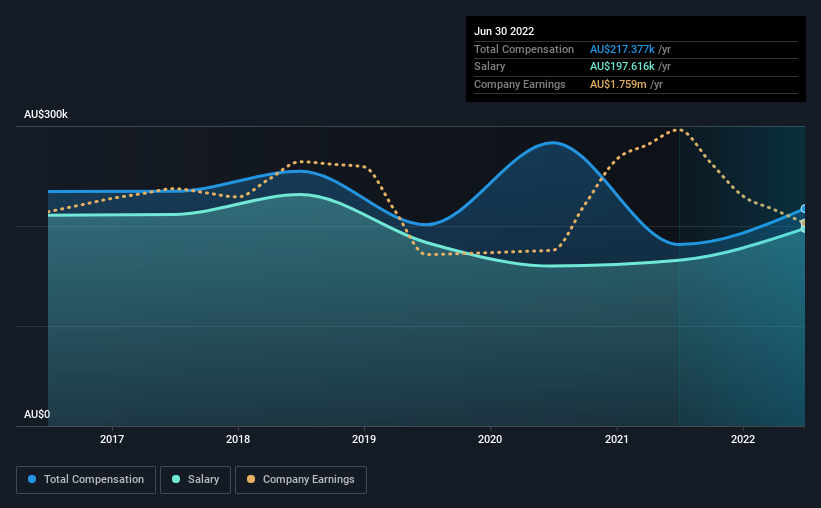Image resolution: width=821 pixels, height=508 pixels.
Task: Click the Salary tooltip row label
Action: coord(490,67)
